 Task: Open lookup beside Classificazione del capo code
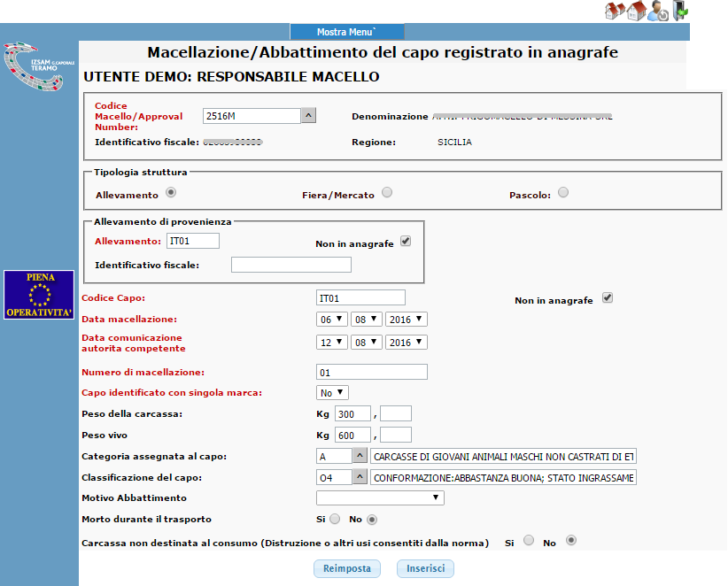pyautogui.click(x=360, y=476)
